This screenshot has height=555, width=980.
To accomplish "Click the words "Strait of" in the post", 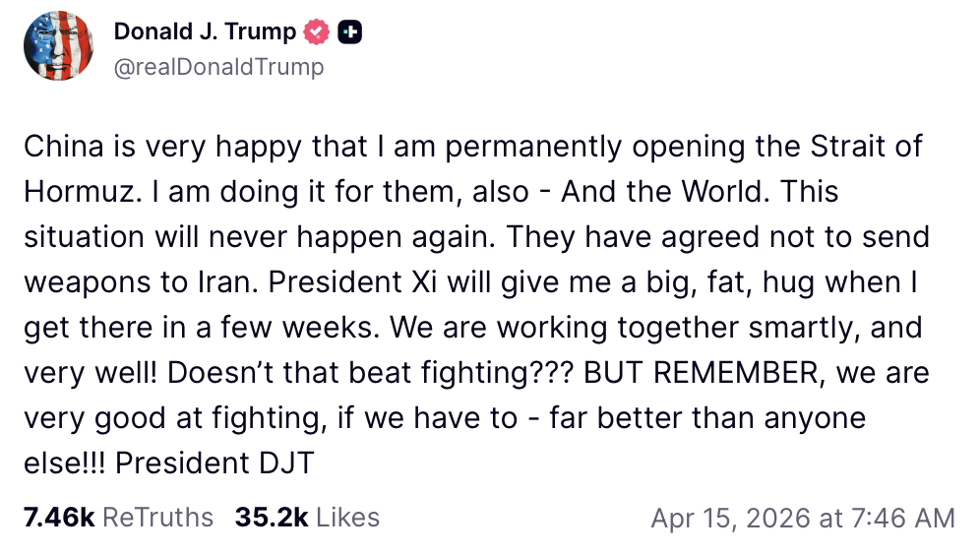I will tap(867, 147).
